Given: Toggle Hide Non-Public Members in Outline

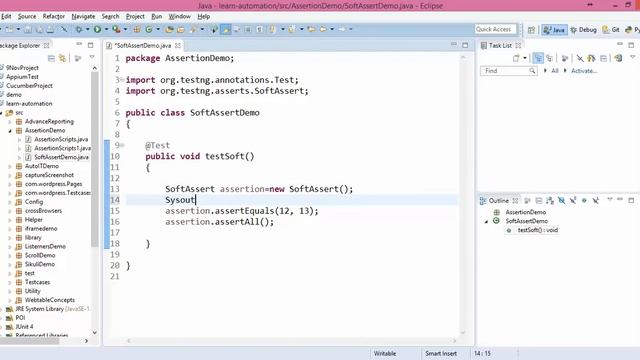Looking at the screenshot, I should (584, 200).
